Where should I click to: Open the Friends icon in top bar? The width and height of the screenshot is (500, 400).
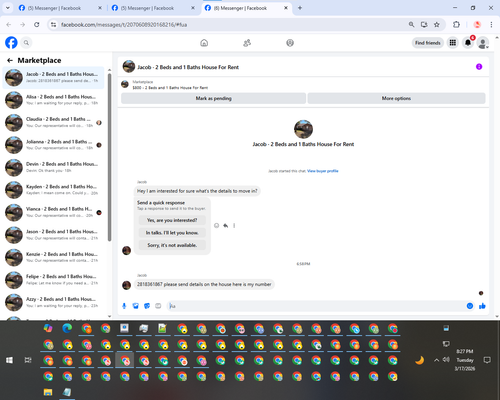(x=247, y=43)
